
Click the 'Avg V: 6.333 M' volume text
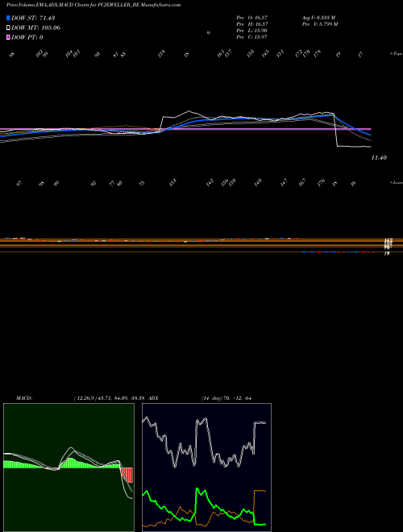pos(319,18)
